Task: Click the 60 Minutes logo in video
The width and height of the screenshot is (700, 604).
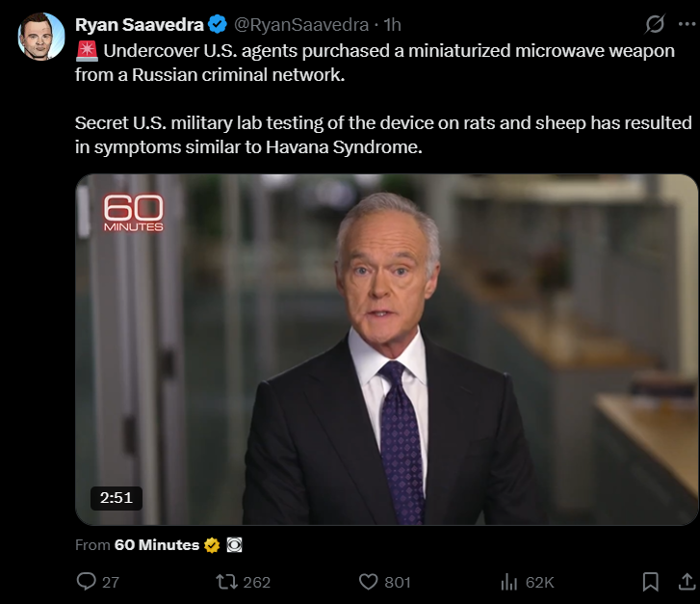Action: click(x=134, y=213)
